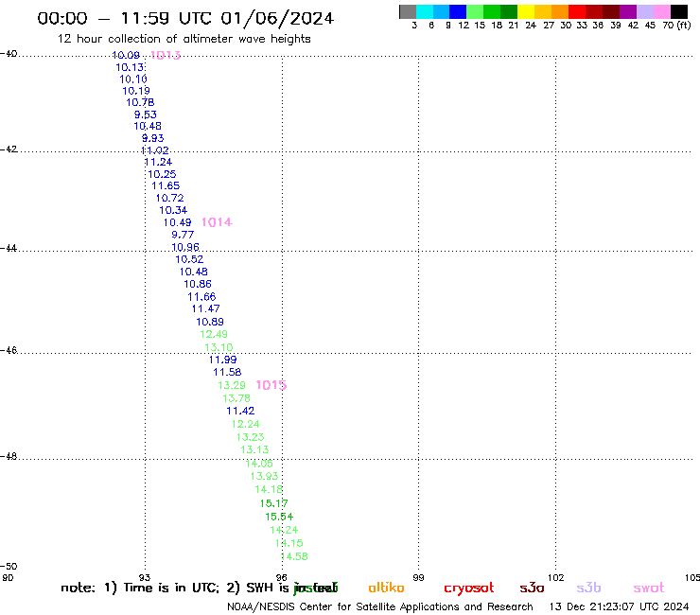Click the gray swatch in the color legend
The height and width of the screenshot is (615, 700).
[408, 11]
